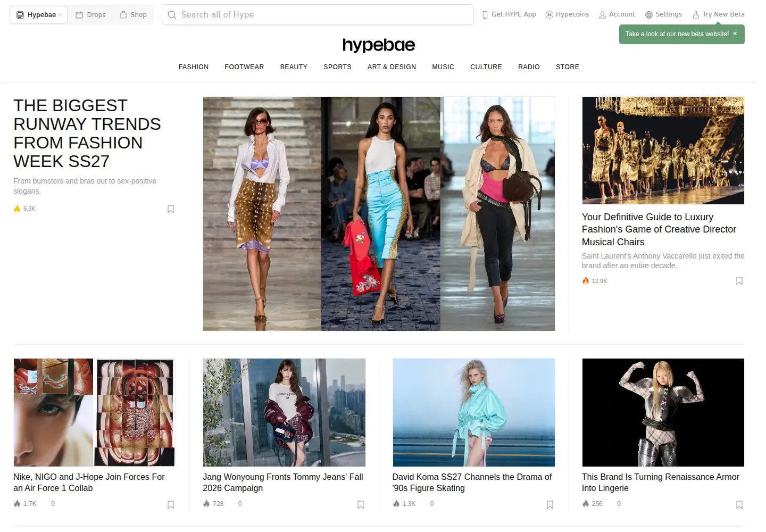Screen dimensions: 766x532
Task: Click the flame icon beside 1.3K
Action: pyautogui.click(x=396, y=504)
